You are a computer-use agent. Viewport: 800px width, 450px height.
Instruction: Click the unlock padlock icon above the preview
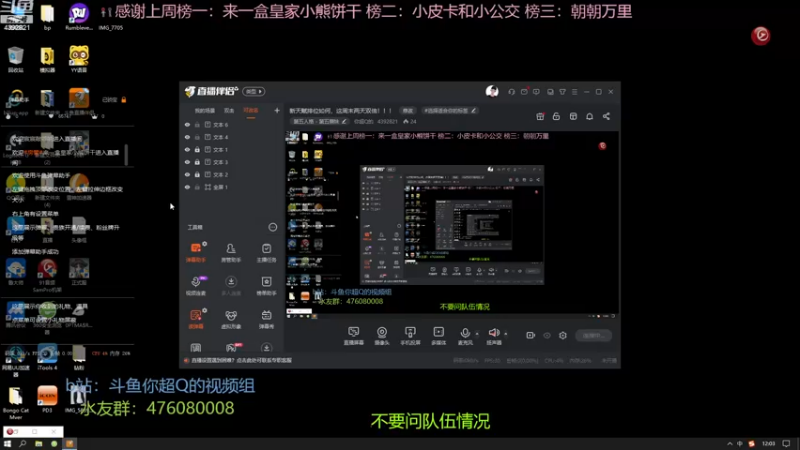coord(556,116)
